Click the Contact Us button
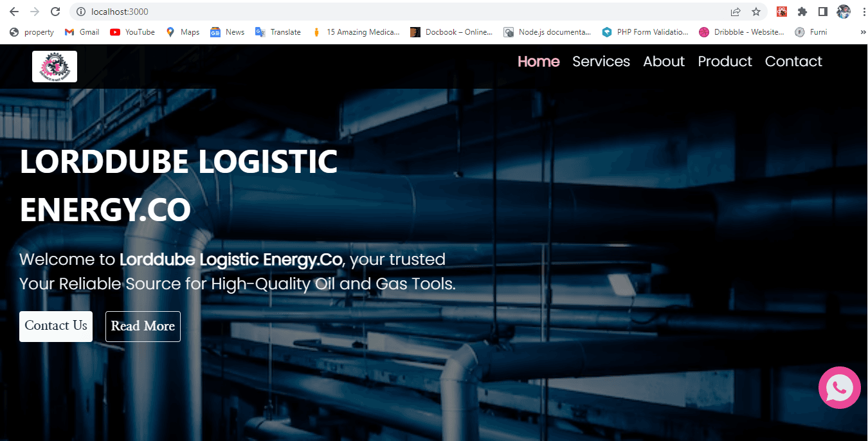Screen dimensions: 868x441 55,326
